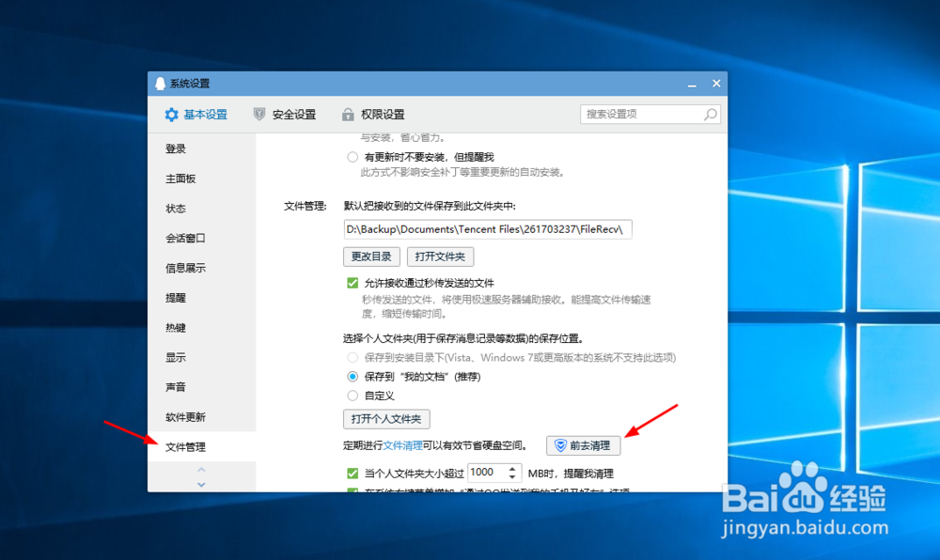
Task: Click the 打开个人文件夹 button
Action: click(x=386, y=419)
